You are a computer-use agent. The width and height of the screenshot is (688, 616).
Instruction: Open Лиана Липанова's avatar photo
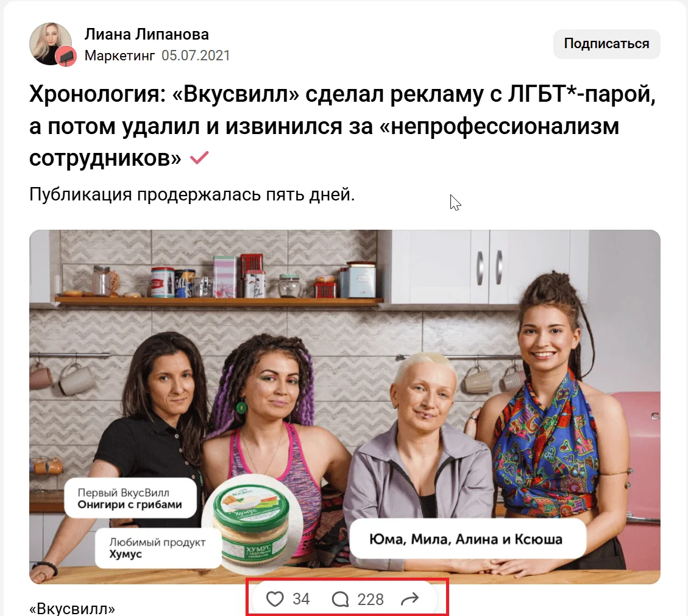pos(50,44)
